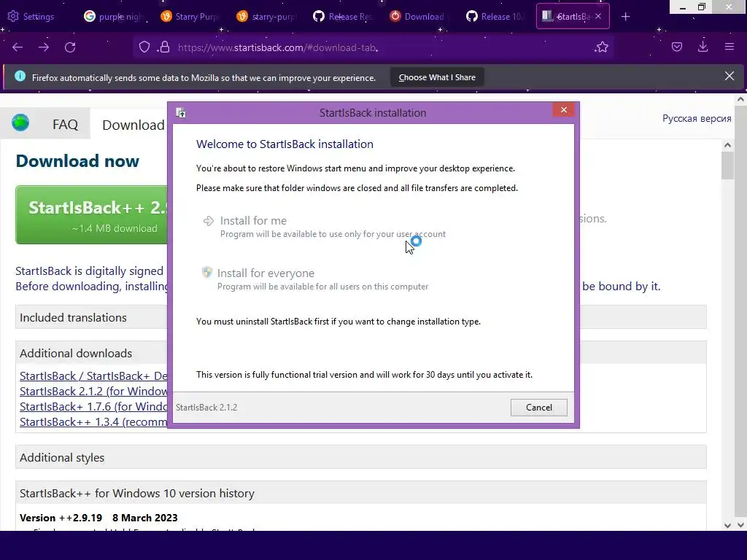747x560 pixels.
Task: Switch to the Settings tab
Action: [x=31, y=16]
